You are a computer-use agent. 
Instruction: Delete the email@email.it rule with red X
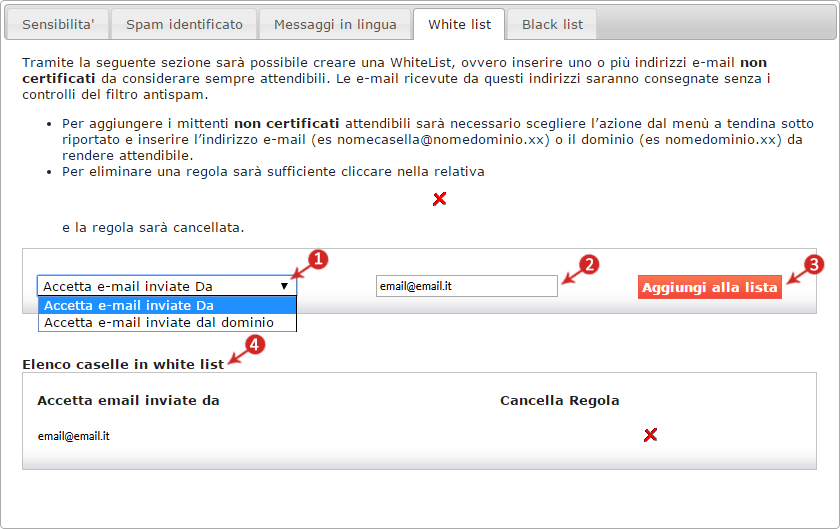pyautogui.click(x=650, y=435)
